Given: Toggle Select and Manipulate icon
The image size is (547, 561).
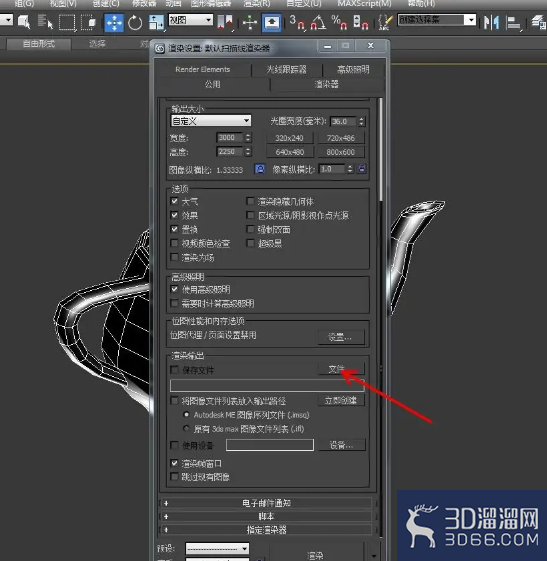Looking at the screenshot, I should [x=250, y=23].
